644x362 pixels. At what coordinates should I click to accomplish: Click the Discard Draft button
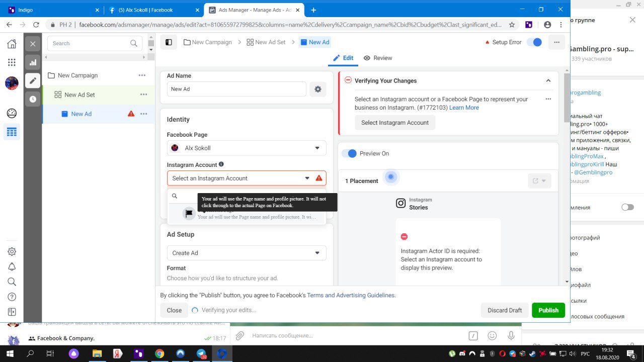point(505,310)
